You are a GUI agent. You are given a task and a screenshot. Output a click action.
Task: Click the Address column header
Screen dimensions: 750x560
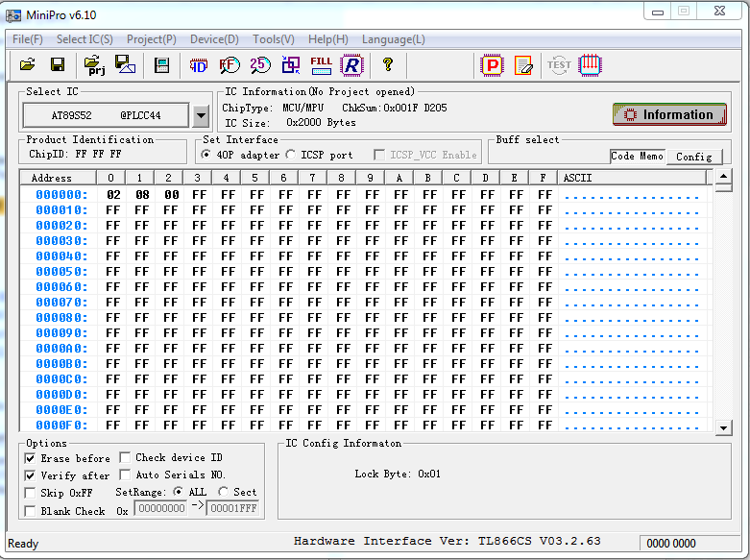(x=58, y=178)
